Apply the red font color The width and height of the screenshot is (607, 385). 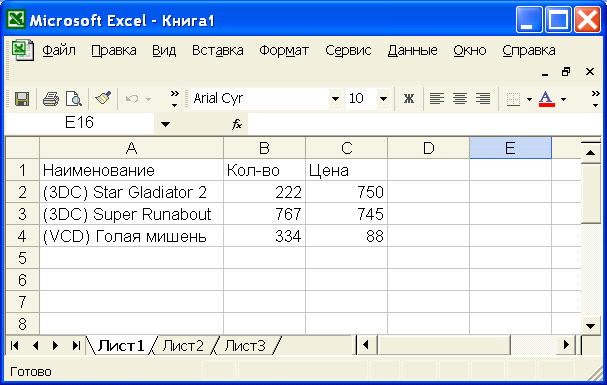click(x=546, y=99)
